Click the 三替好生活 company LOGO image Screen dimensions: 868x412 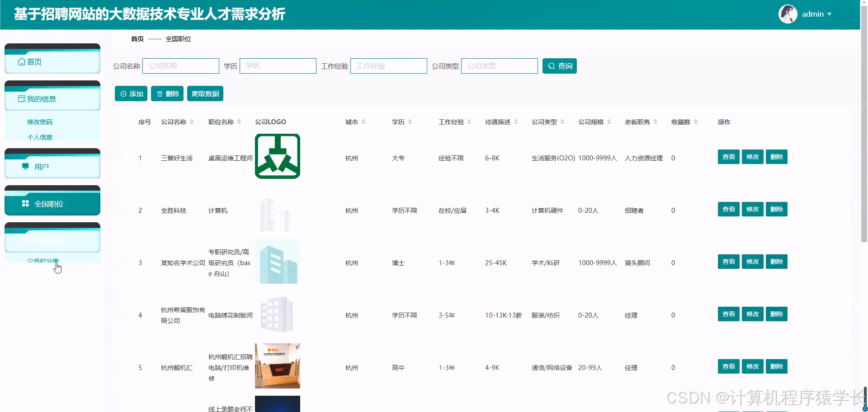(277, 156)
